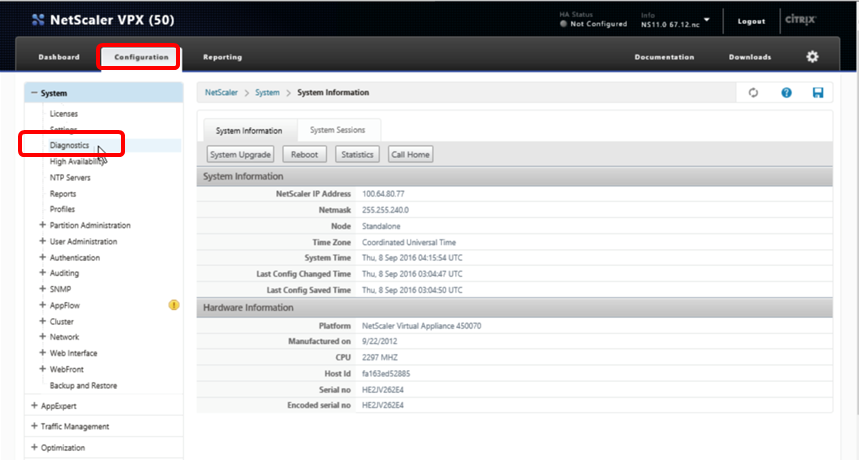Click the save configuration floppy disk icon
Image resolution: width=859 pixels, height=460 pixels.
(818, 93)
